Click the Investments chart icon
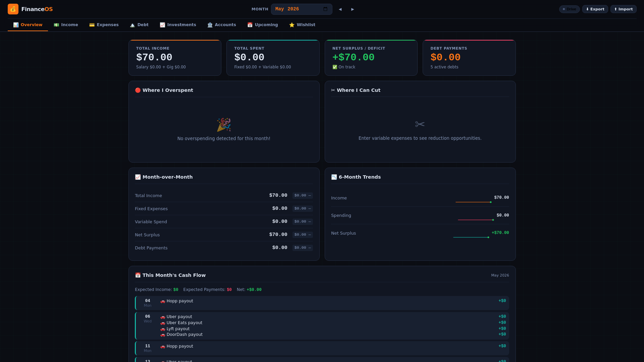The width and height of the screenshot is (644, 362). point(162,25)
